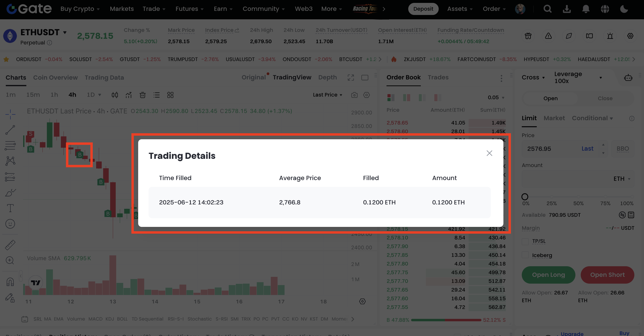Click the 50% mark on amount slider
Image resolution: width=644 pixels, height=336 pixels.
(x=578, y=197)
